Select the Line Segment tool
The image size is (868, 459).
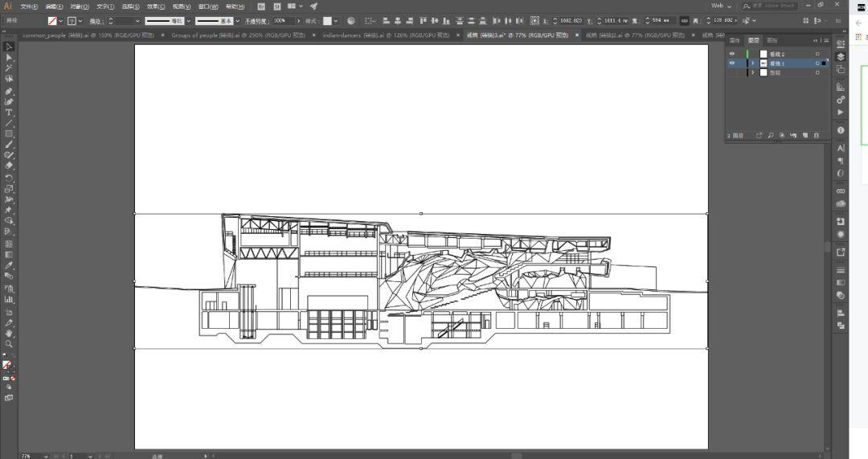[x=9, y=123]
